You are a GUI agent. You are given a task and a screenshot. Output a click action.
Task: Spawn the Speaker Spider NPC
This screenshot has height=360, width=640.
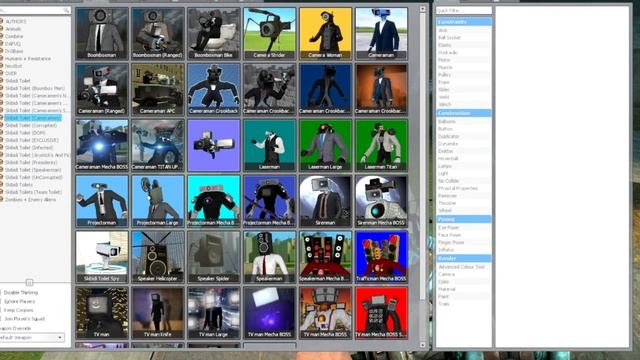coord(213,257)
